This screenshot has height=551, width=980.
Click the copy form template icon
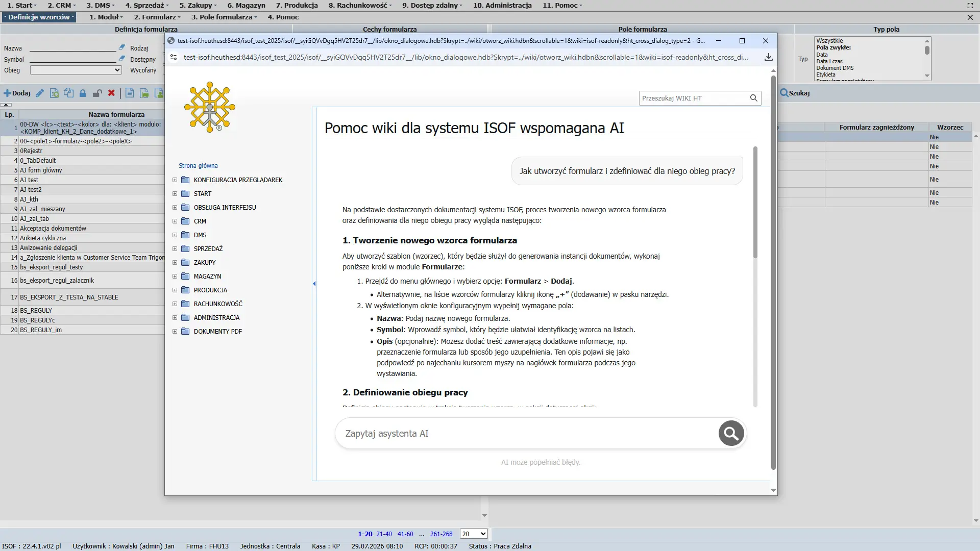68,93
